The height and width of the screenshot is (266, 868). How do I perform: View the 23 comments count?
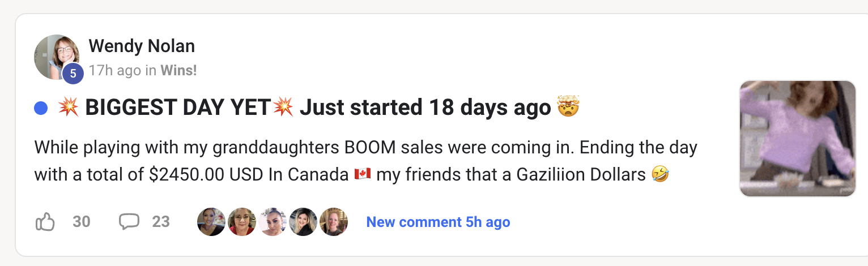(161, 222)
